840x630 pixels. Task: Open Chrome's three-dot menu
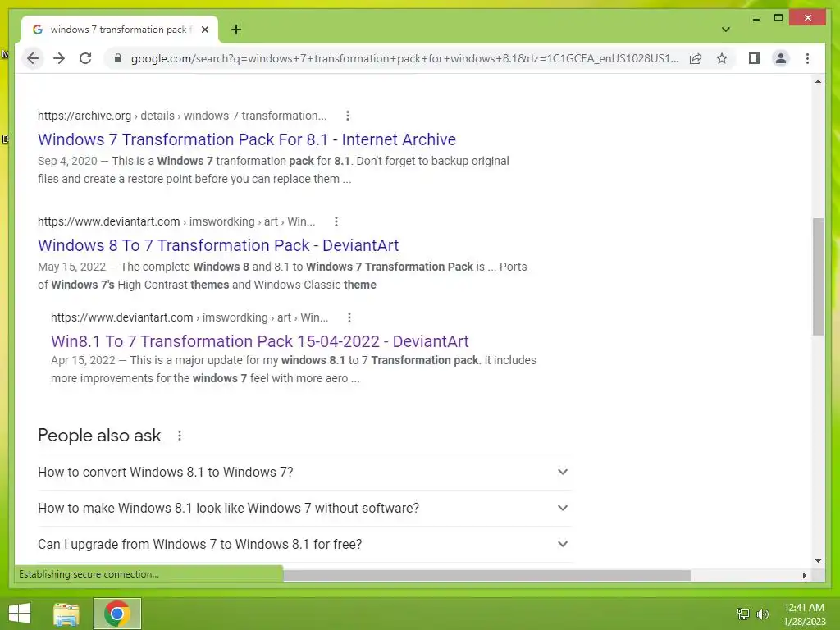807,58
